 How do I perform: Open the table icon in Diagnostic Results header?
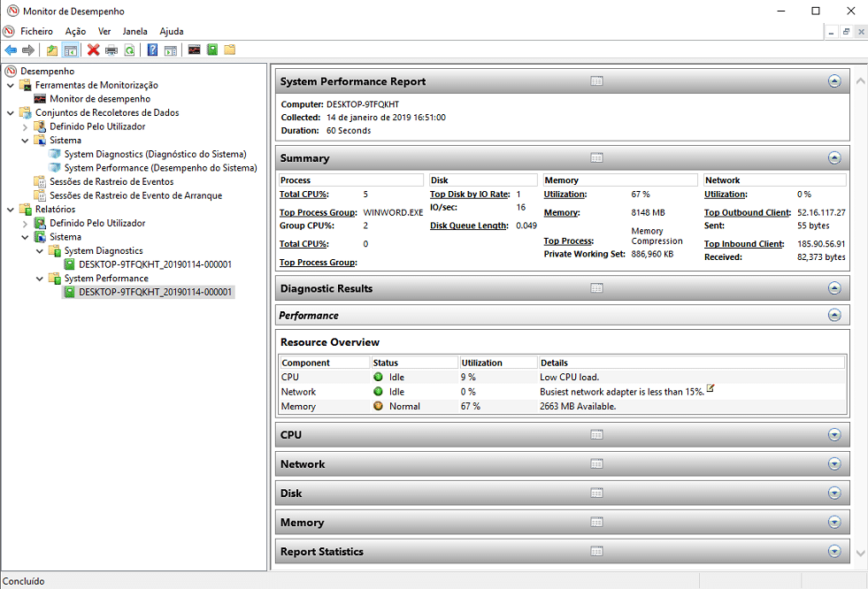(x=596, y=288)
